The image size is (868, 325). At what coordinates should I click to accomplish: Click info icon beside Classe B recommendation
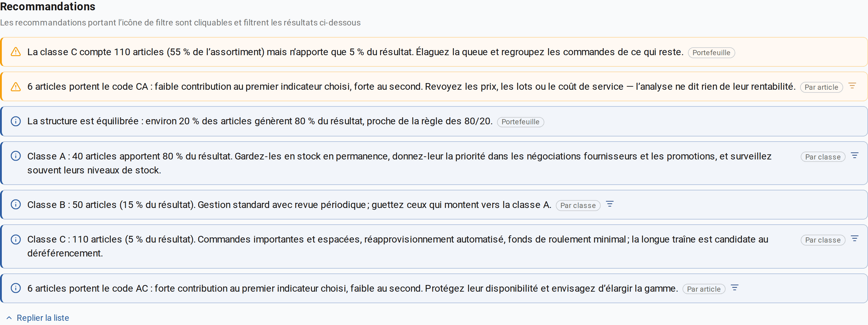[x=15, y=204]
